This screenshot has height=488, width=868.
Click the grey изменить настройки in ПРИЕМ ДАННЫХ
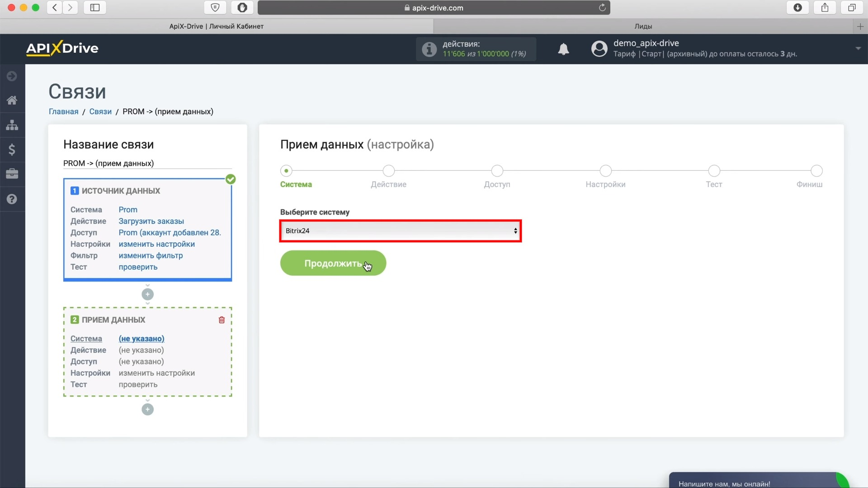[157, 373]
